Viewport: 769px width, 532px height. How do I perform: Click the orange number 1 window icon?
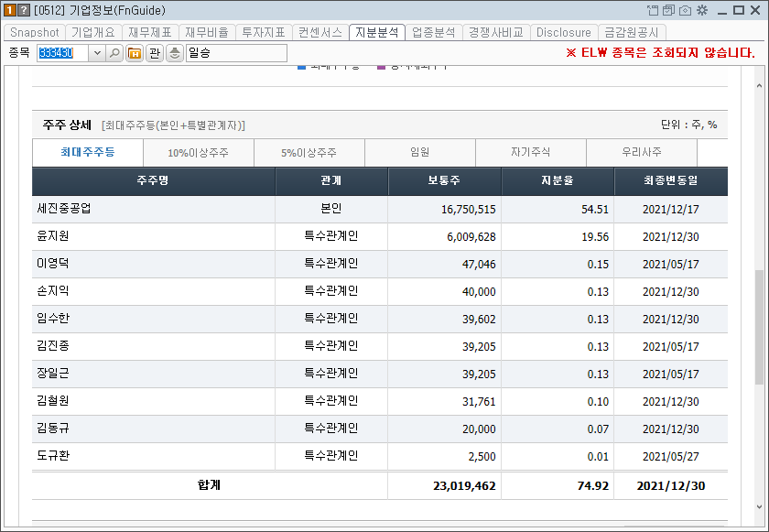coord(10,10)
